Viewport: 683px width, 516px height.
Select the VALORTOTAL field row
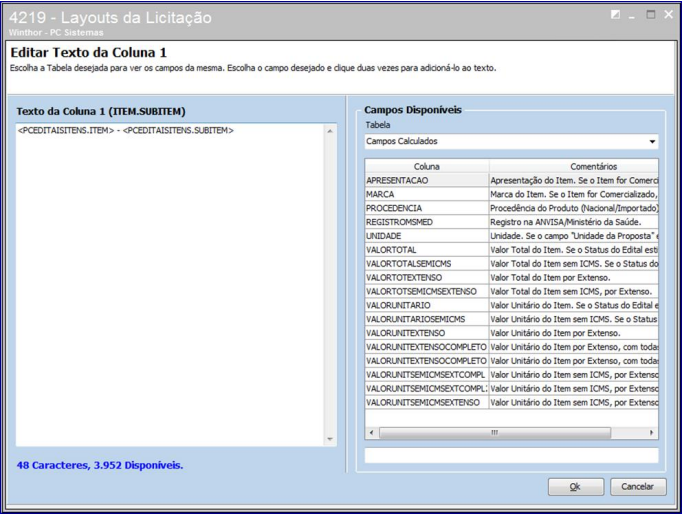point(511,250)
